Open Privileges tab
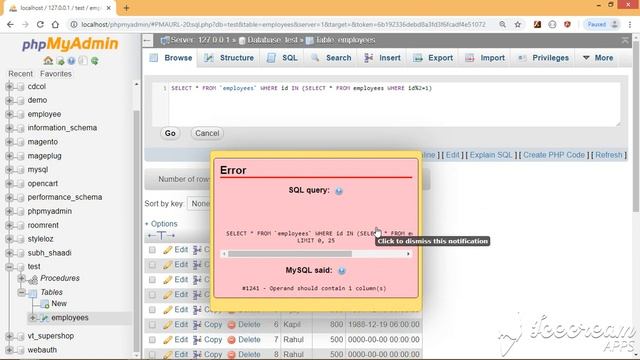640x360 pixels. (543, 58)
